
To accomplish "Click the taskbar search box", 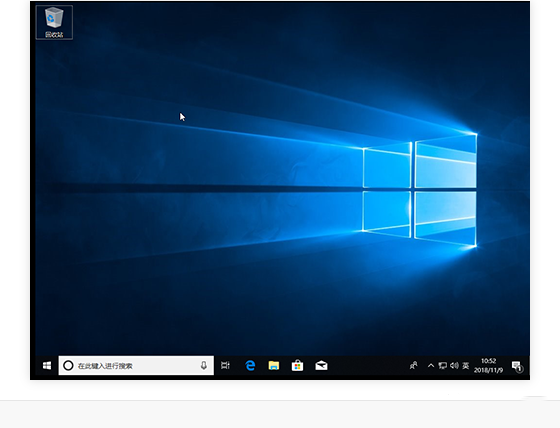I will pyautogui.click(x=136, y=365).
